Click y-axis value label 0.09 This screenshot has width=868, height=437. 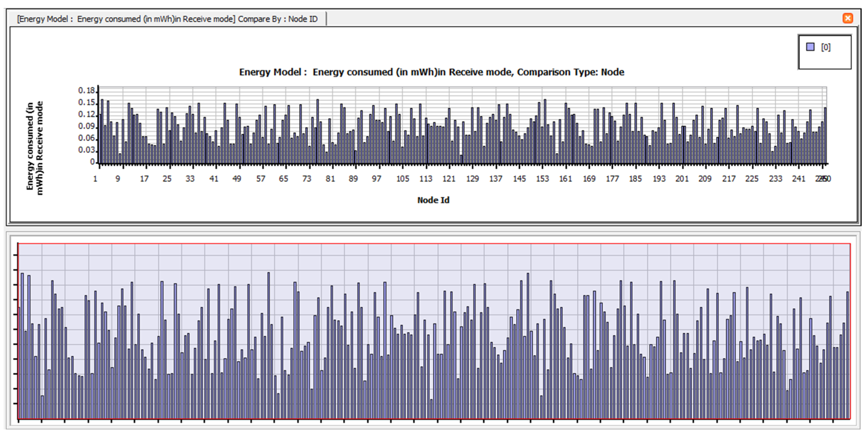(86, 126)
